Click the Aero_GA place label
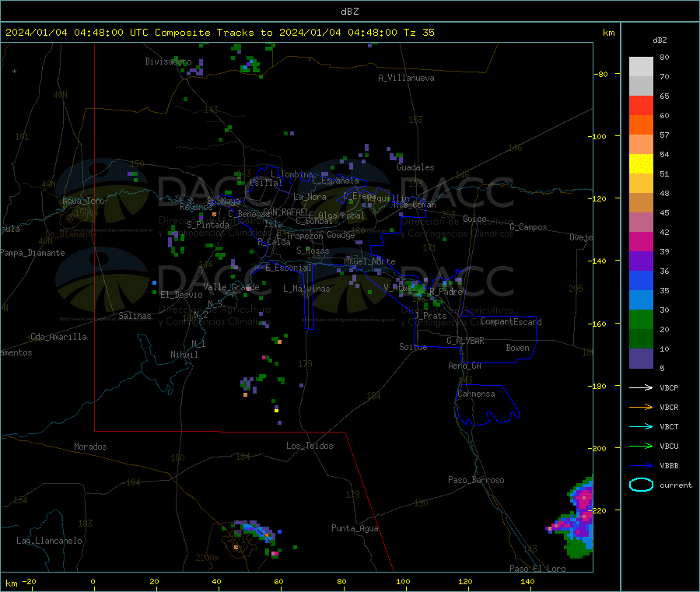This screenshot has width=700, height=592. 465,366
